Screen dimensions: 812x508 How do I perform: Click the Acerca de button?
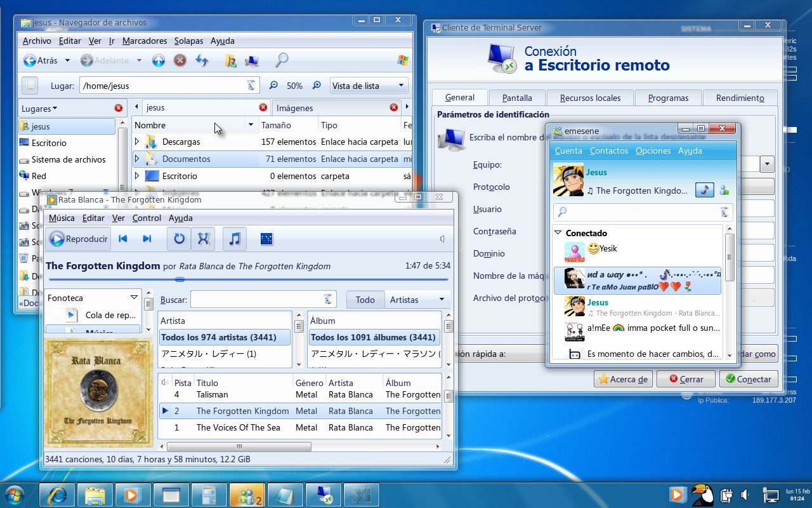click(623, 379)
